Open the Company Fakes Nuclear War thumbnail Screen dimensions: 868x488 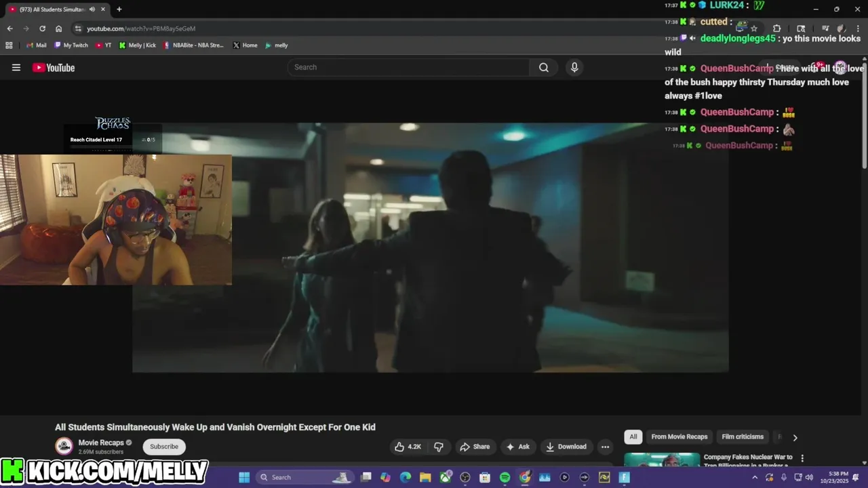tap(662, 460)
